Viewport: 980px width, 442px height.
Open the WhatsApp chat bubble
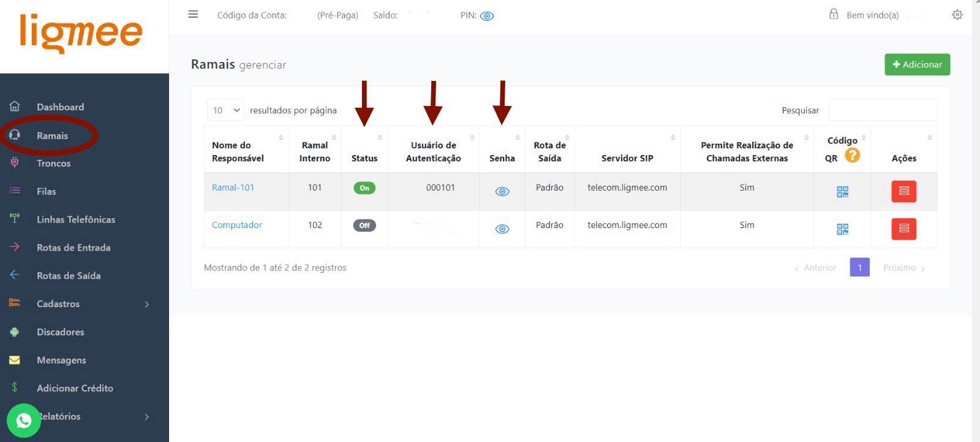tap(24, 421)
